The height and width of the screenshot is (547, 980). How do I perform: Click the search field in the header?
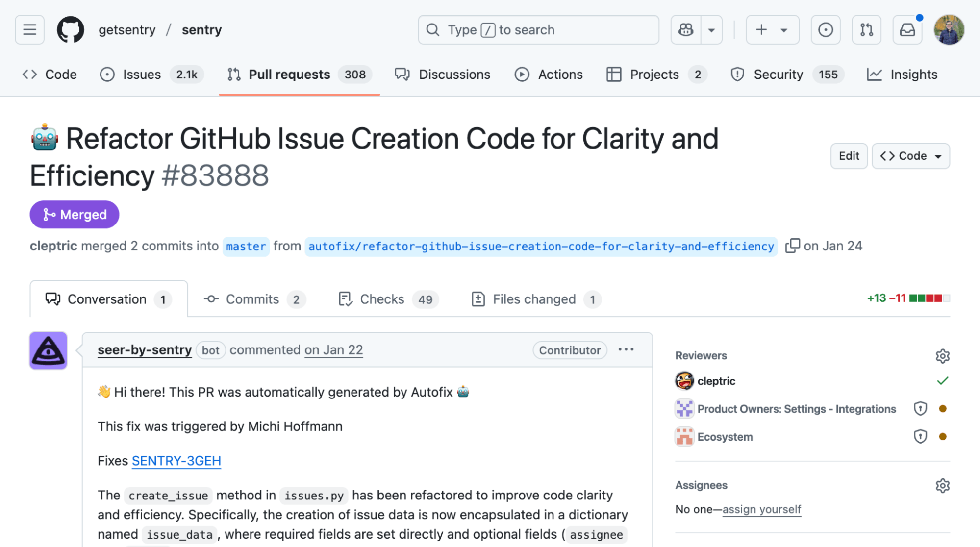click(x=538, y=29)
